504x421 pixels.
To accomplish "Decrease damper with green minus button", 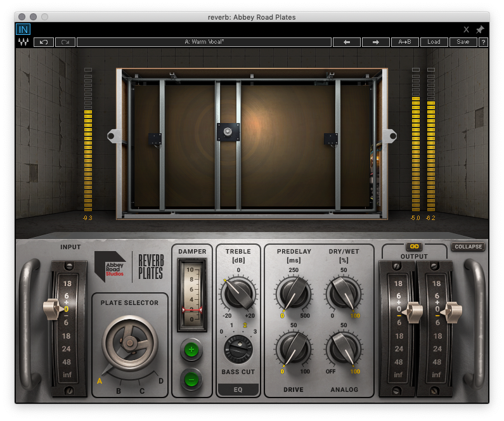I will [x=191, y=380].
